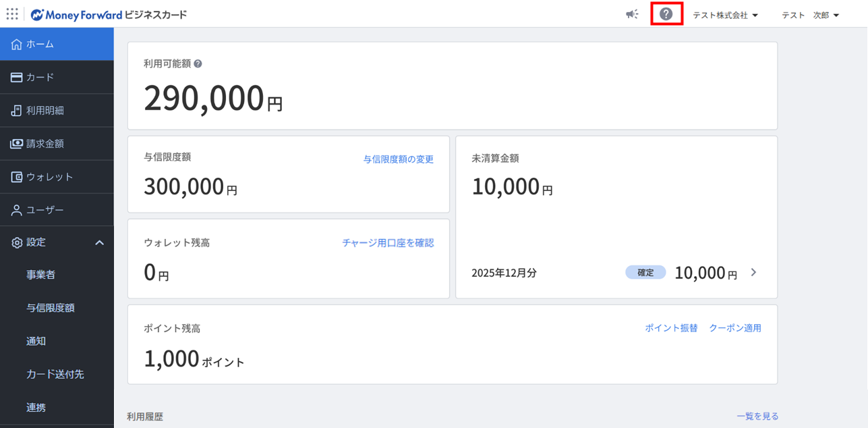Click the announcements megaphone icon
This screenshot has height=428, width=868.
632,14
